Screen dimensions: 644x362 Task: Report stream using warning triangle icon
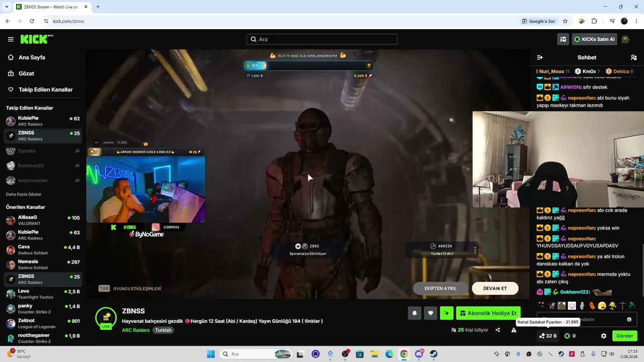click(x=514, y=330)
